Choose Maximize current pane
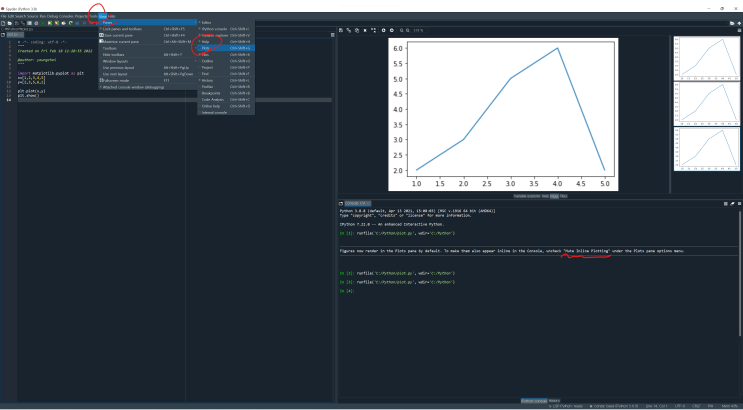The image size is (743, 410). tap(147, 42)
